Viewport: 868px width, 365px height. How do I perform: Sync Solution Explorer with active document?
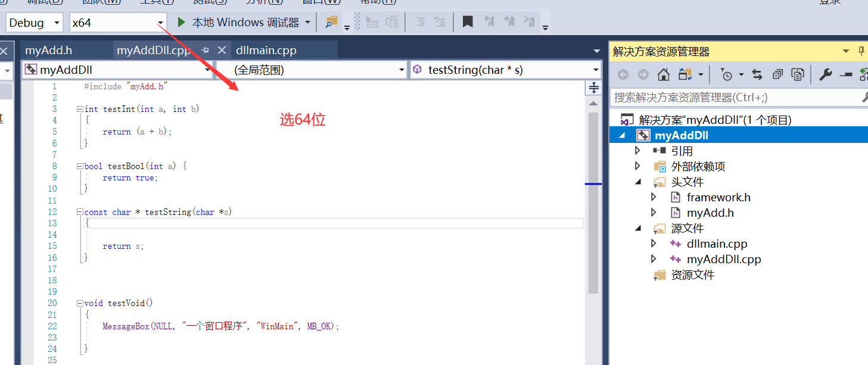coord(757,74)
